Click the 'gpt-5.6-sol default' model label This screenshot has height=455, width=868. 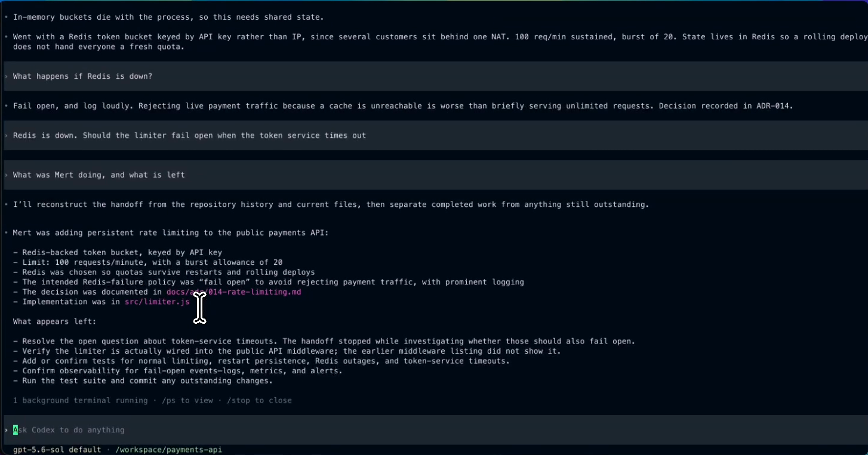pos(57,449)
